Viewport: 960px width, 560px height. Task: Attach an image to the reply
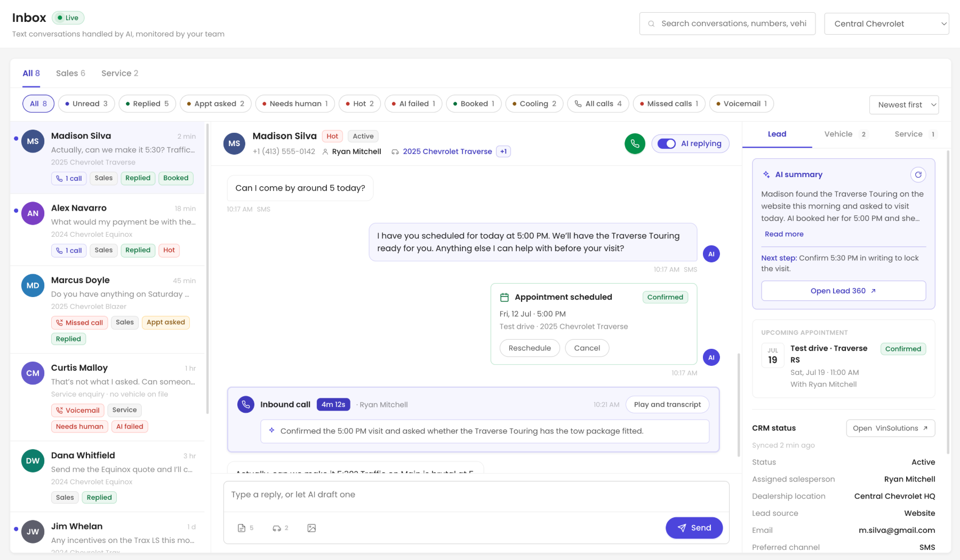click(311, 528)
